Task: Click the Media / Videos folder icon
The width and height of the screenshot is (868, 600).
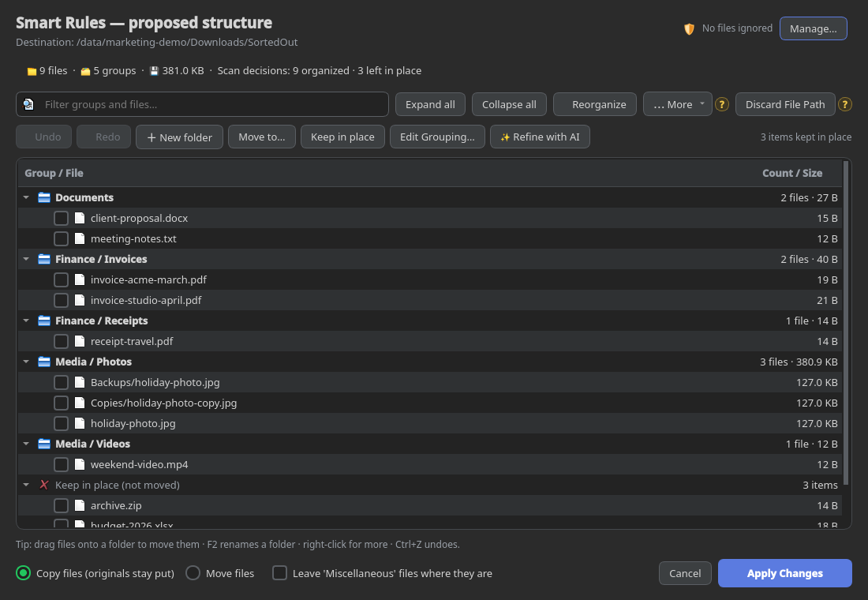Action: tap(44, 443)
